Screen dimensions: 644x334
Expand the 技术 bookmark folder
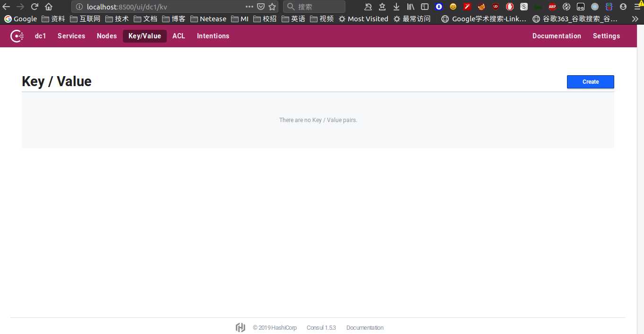[x=117, y=19]
